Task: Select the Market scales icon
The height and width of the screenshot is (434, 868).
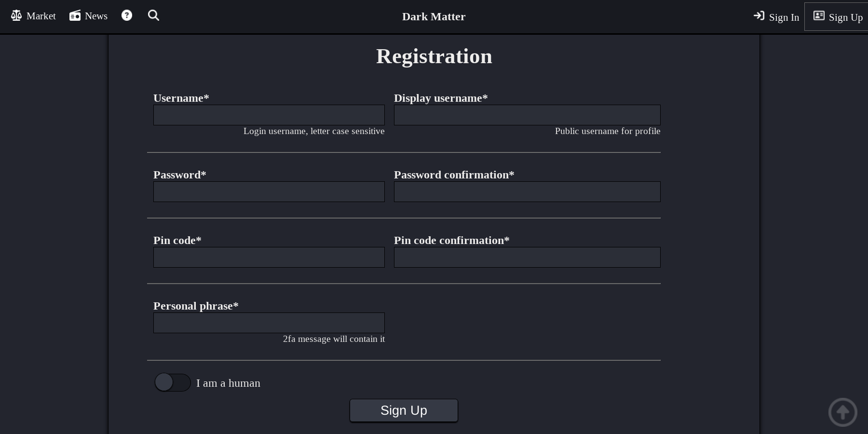Action: click(16, 15)
